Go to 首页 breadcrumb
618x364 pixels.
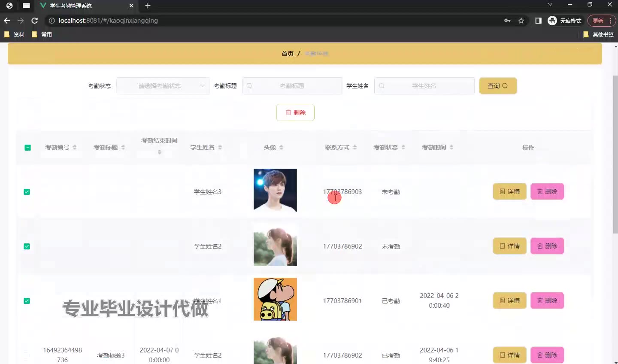288,54
